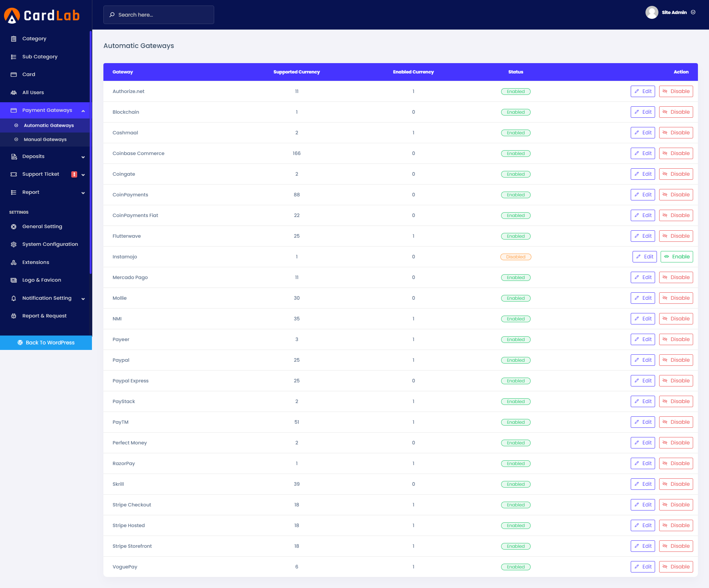
Task: Click the Category sidebar icon
Action: pos(14,39)
